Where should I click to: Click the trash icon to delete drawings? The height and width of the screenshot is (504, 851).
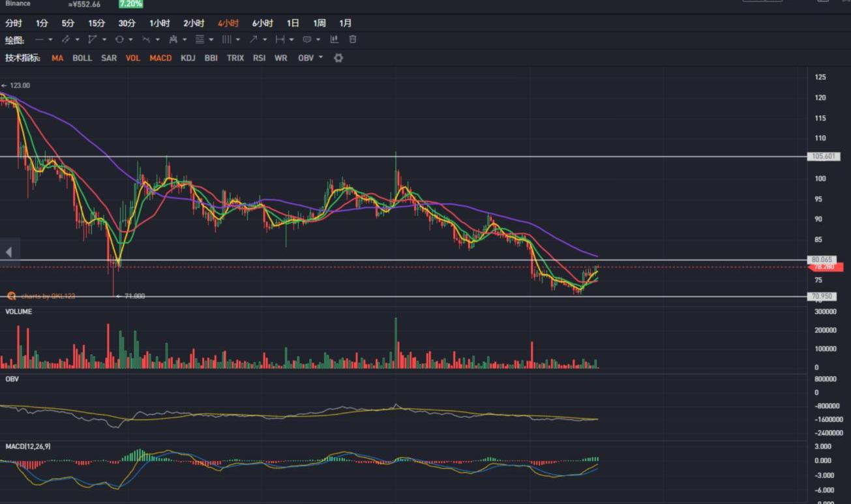[x=353, y=40]
